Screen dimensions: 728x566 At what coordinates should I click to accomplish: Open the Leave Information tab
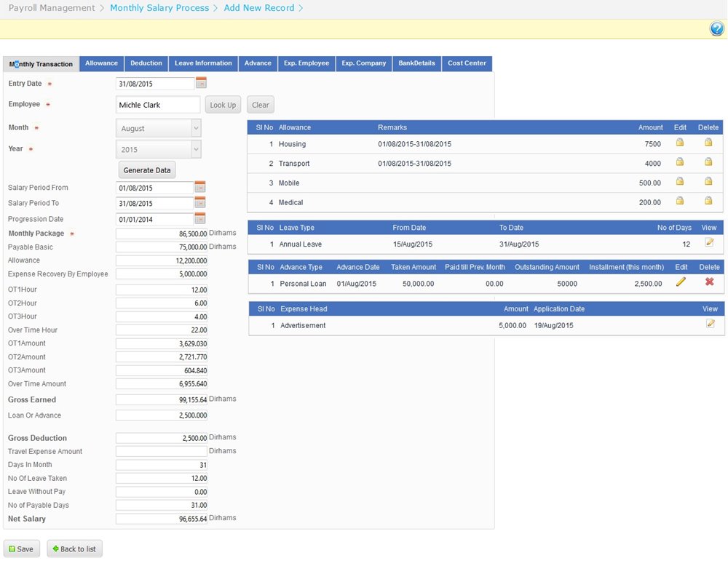(x=203, y=63)
